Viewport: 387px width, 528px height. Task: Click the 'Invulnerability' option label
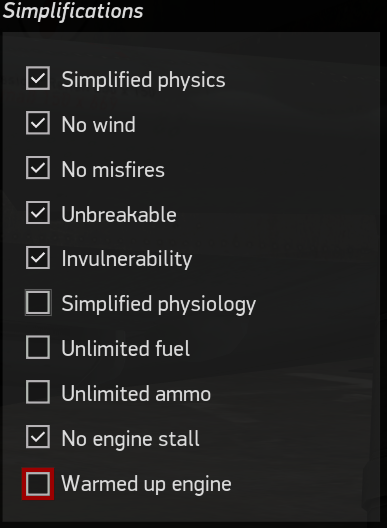click(x=127, y=260)
